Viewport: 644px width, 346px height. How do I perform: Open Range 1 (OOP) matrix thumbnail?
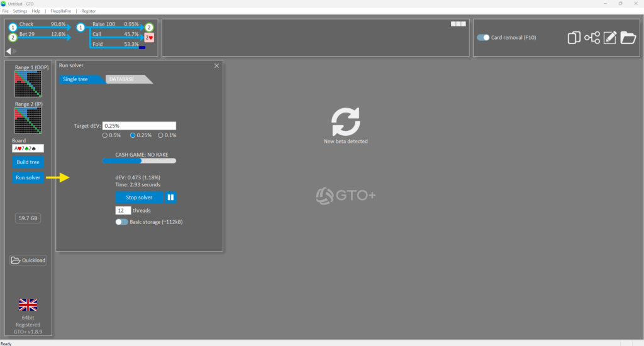coord(28,84)
